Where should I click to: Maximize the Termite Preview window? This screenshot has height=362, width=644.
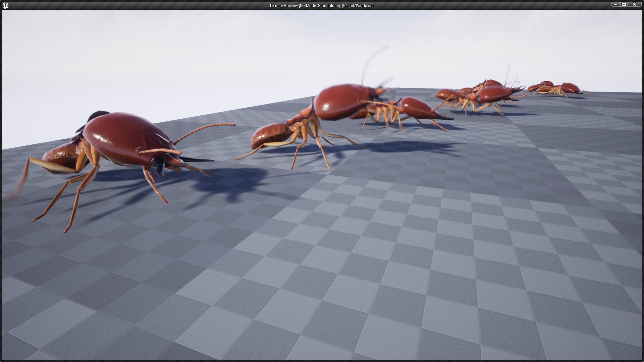pos(625,4)
